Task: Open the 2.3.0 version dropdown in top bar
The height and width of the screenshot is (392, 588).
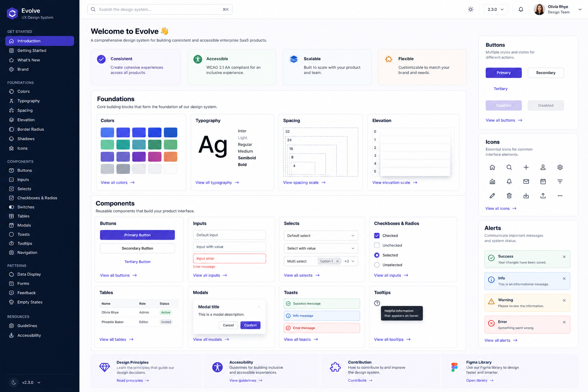Action: coord(496,10)
